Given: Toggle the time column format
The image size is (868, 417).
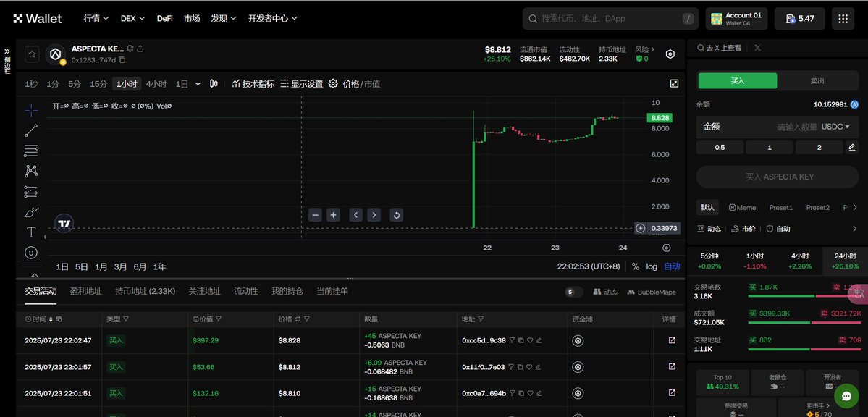Looking at the screenshot, I should click(x=59, y=319).
